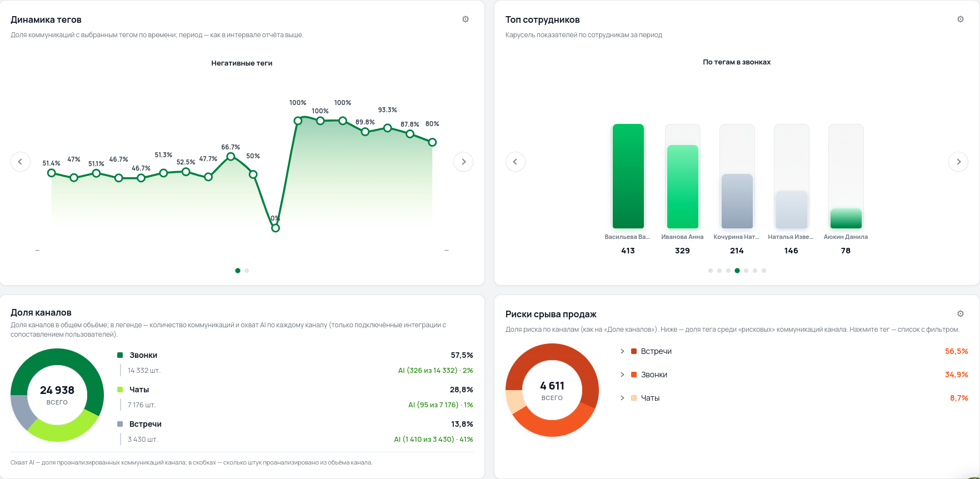Click the '14 332 шт.' count under Звонки
This screenshot has width=980, height=479.
[x=144, y=371]
